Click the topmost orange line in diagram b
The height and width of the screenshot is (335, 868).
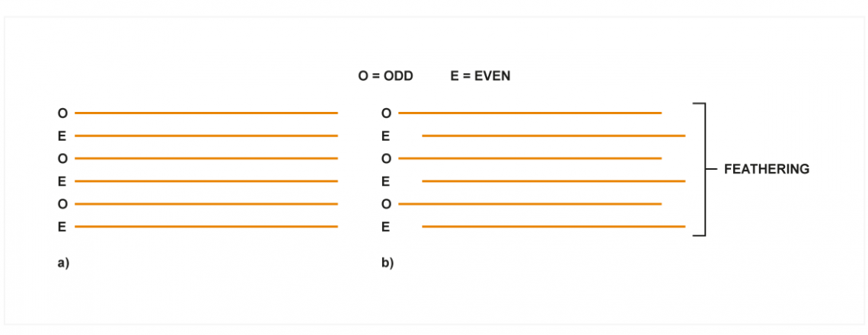tap(530, 113)
